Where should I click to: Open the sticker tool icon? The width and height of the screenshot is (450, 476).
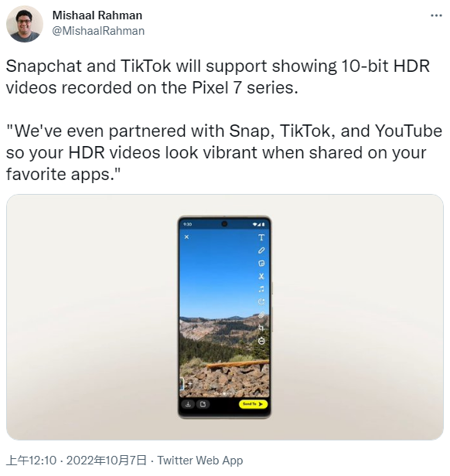click(x=261, y=263)
